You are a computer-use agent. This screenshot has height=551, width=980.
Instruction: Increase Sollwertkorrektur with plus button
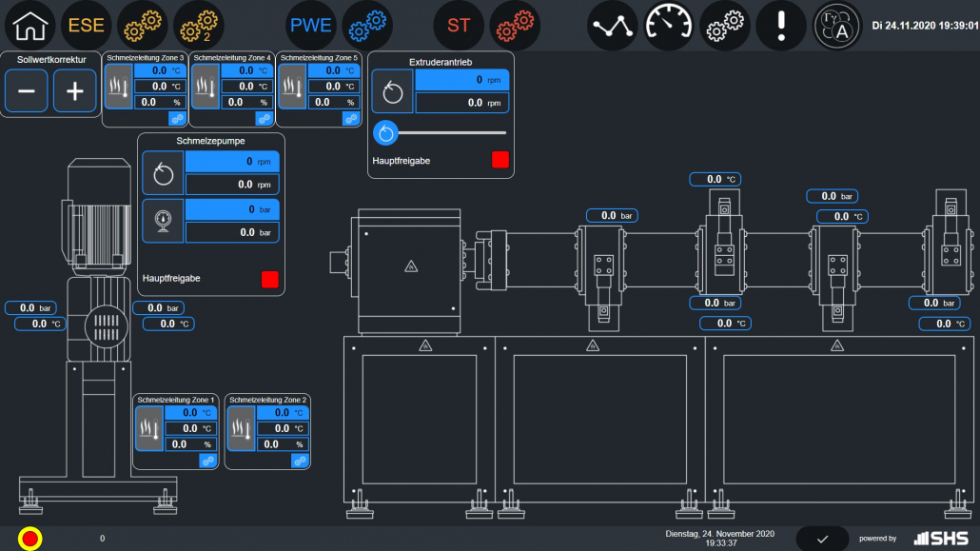74,92
